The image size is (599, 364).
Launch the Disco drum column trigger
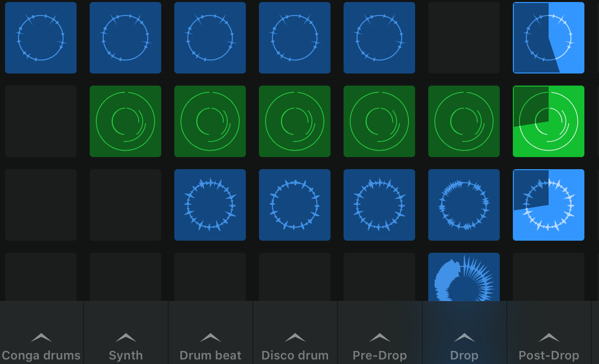pos(295,338)
